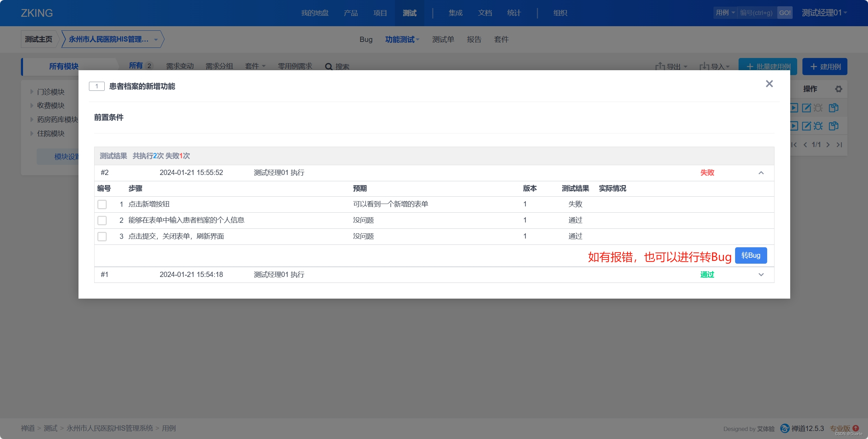Check the box for step 1 点击新增按钮
Image resolution: width=868 pixels, height=439 pixels.
[102, 204]
